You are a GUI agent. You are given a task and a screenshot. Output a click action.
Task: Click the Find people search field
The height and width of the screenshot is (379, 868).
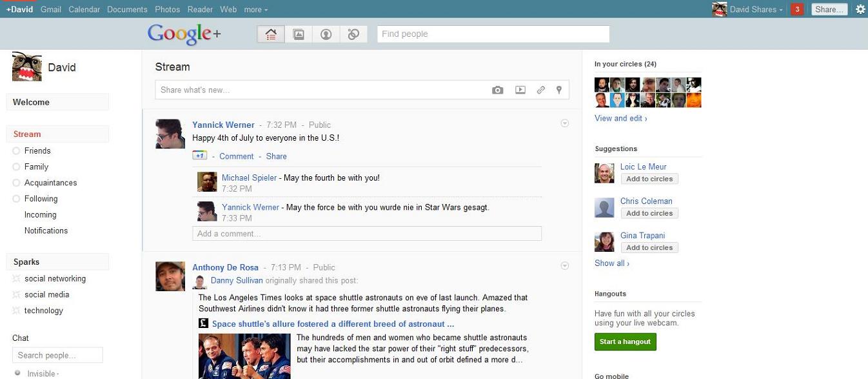click(493, 34)
